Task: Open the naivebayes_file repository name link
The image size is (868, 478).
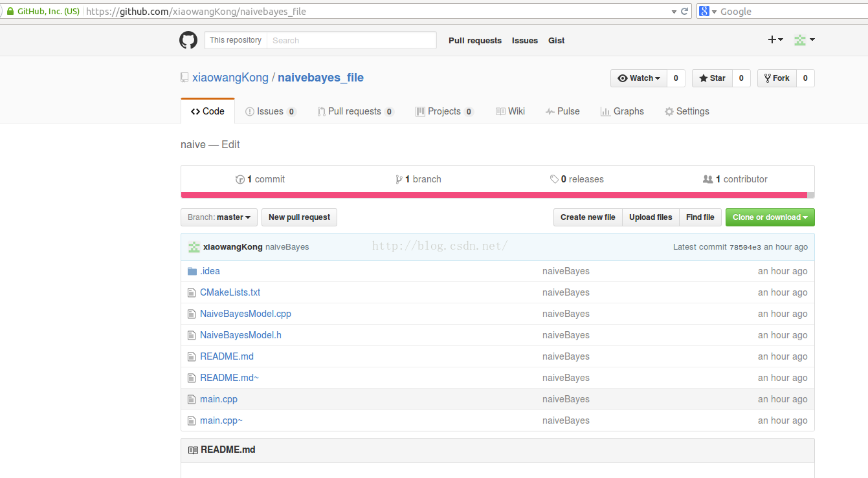Action: point(320,78)
